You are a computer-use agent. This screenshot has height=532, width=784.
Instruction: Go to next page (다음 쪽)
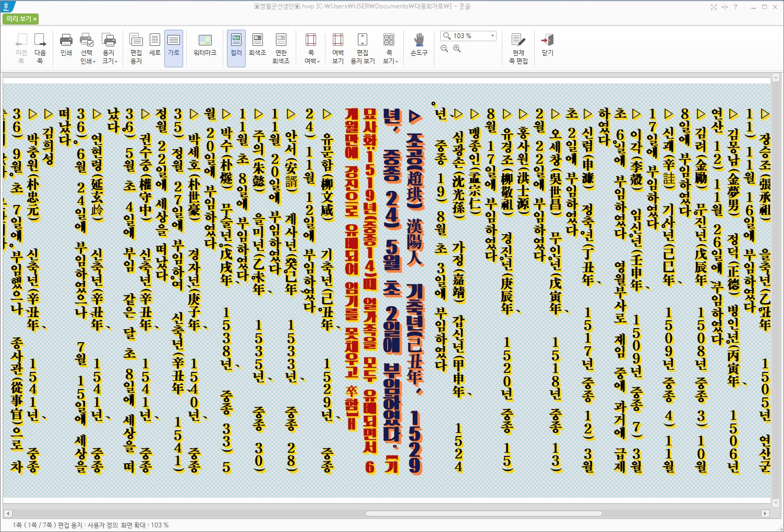click(40, 48)
